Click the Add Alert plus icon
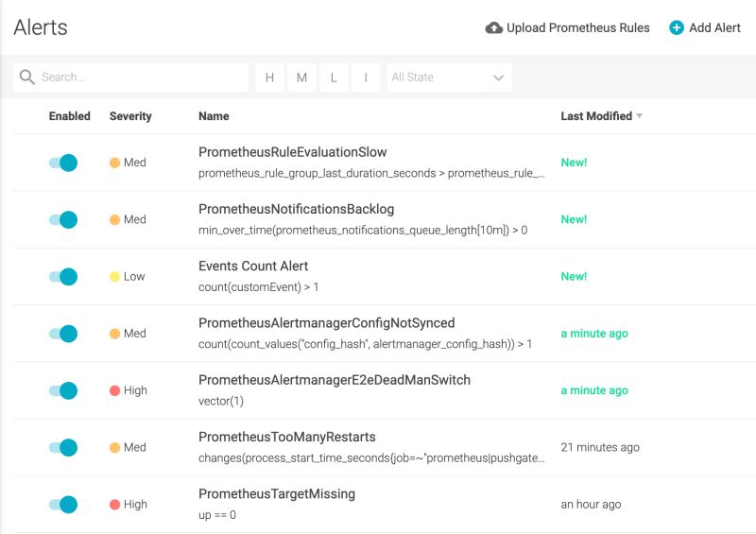756x534 pixels. point(677,28)
